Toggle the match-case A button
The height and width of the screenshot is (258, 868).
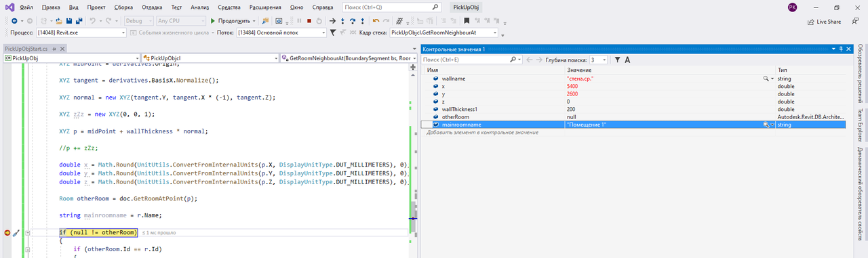pos(627,60)
